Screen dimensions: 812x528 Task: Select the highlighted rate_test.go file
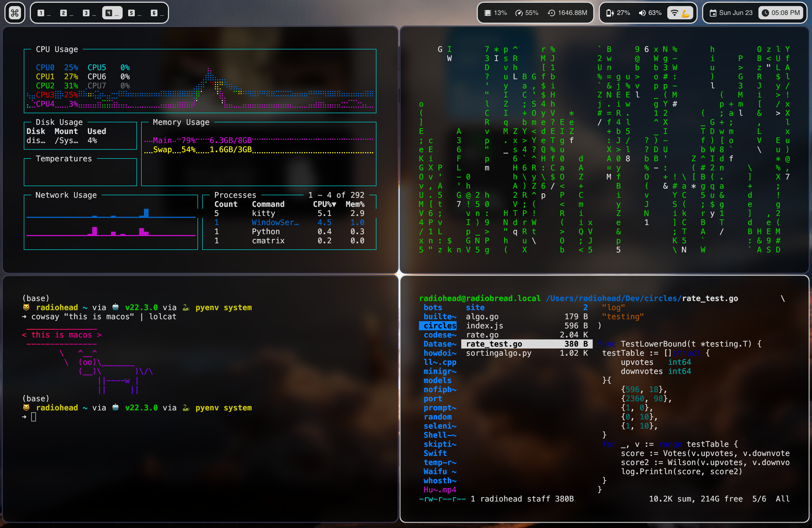526,344
